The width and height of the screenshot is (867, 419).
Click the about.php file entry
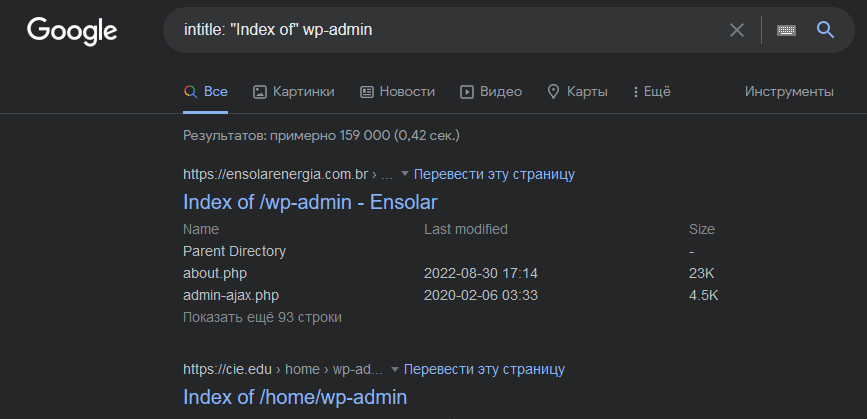coord(215,273)
